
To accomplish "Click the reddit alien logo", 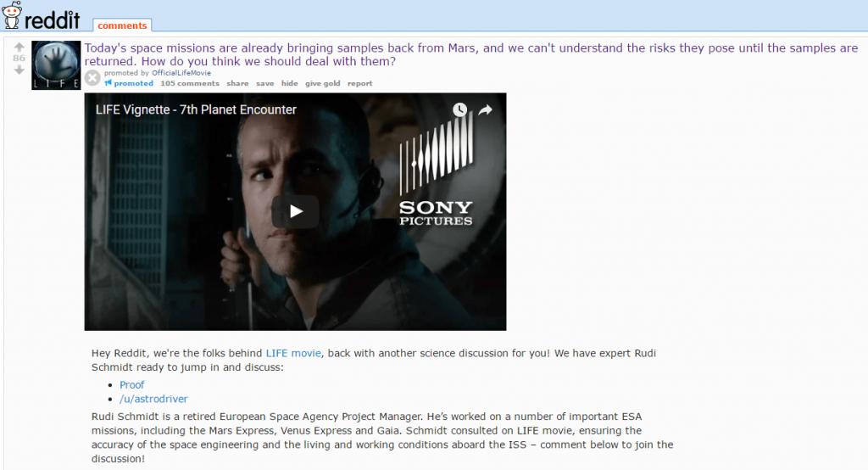I will 12,15.
